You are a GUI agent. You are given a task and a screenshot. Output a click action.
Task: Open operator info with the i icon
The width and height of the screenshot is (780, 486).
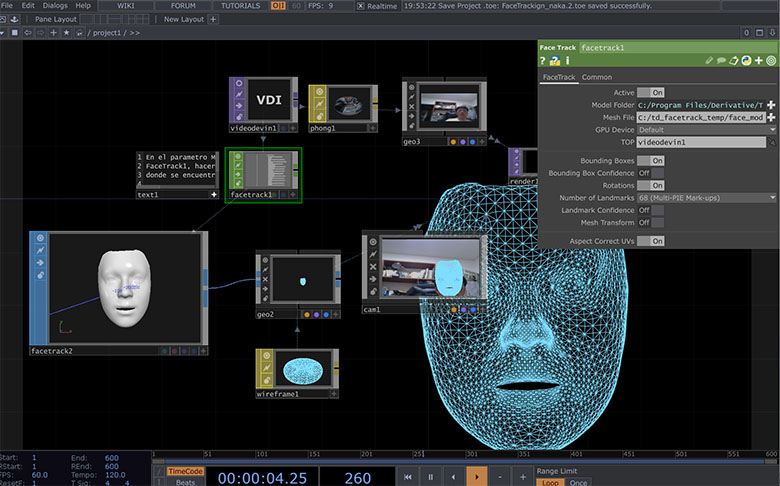(x=567, y=61)
